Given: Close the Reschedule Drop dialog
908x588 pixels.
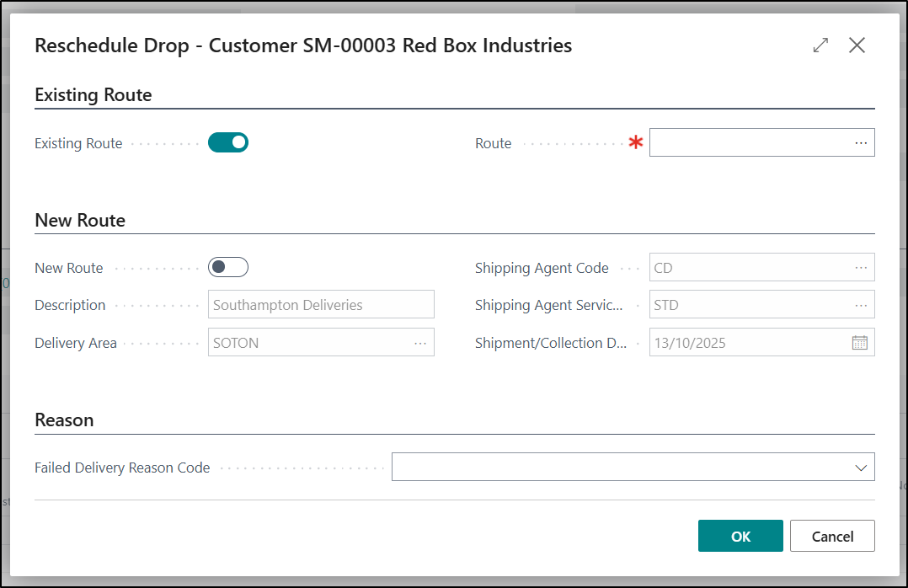Looking at the screenshot, I should 857,45.
